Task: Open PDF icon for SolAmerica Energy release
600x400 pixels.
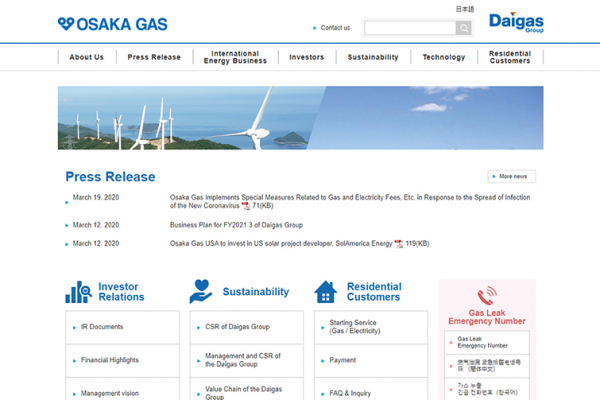Action: pyautogui.click(x=399, y=244)
